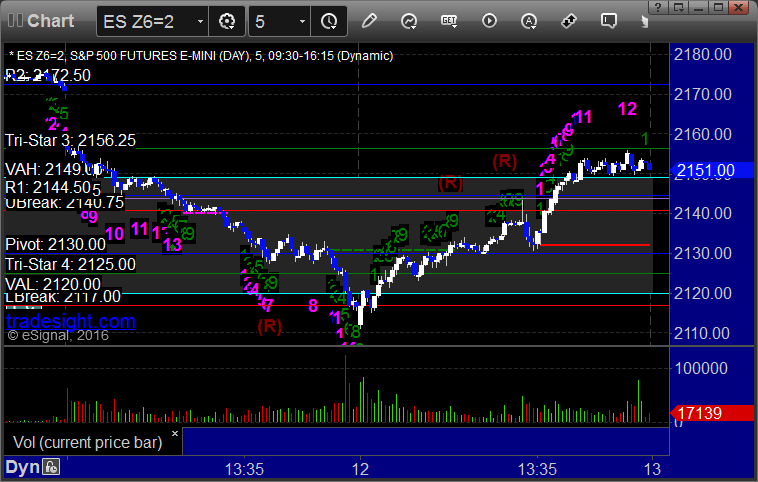Screen dimensions: 758x482
Task: Select the VAL: 2120.00 label
Action: tap(53, 284)
